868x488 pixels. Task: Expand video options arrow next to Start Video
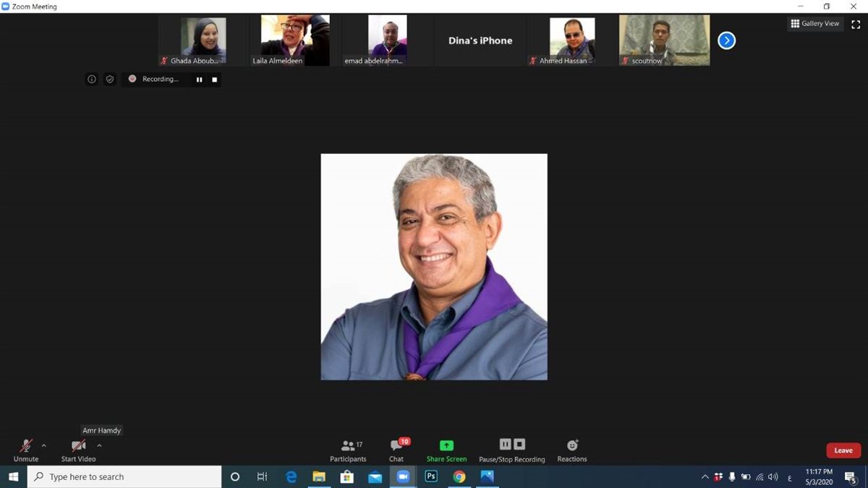[x=99, y=445]
